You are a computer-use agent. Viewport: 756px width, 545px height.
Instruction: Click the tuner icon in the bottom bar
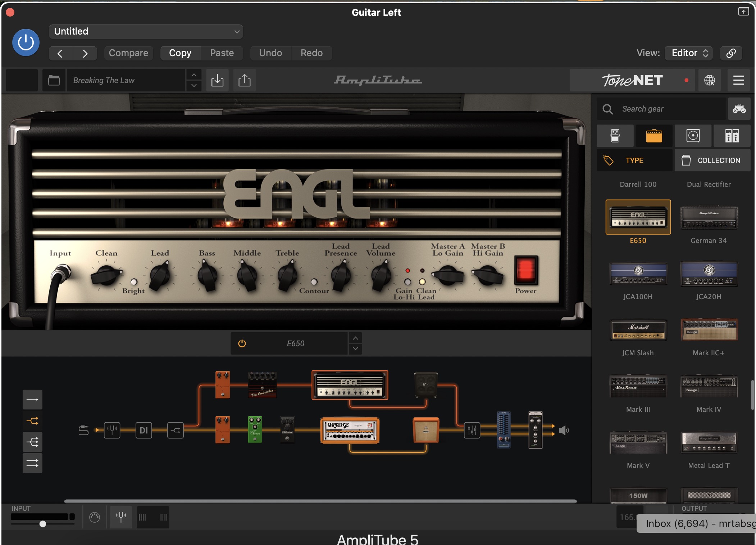pyautogui.click(x=121, y=517)
